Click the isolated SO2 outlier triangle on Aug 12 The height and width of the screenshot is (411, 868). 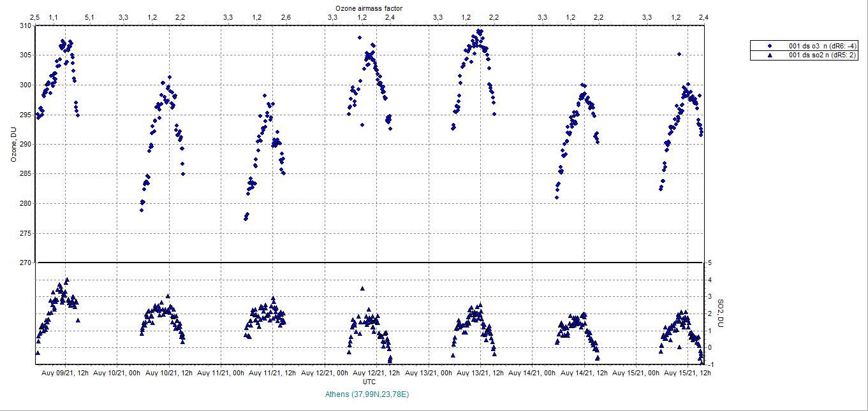362,289
